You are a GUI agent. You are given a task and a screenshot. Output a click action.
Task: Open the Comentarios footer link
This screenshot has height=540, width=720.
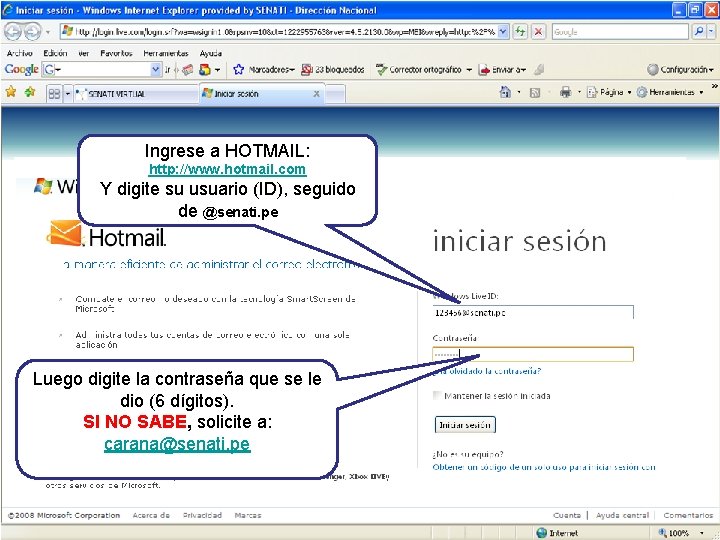click(x=688, y=515)
